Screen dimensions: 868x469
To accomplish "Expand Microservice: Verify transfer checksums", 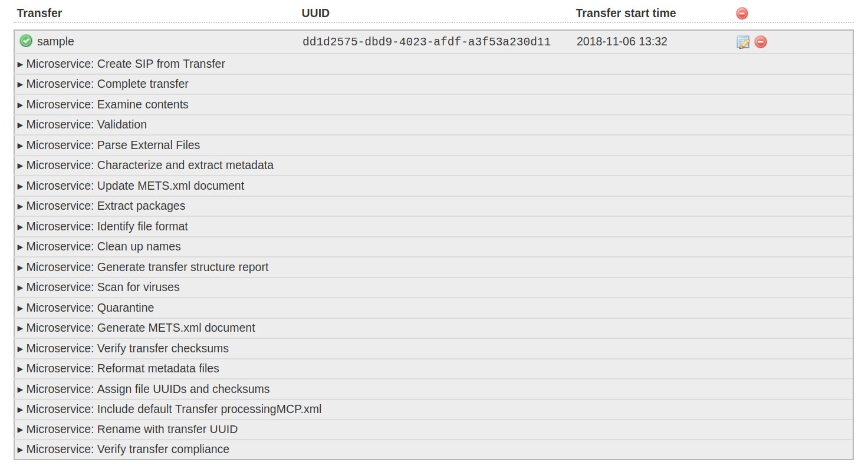I will click(x=127, y=348).
